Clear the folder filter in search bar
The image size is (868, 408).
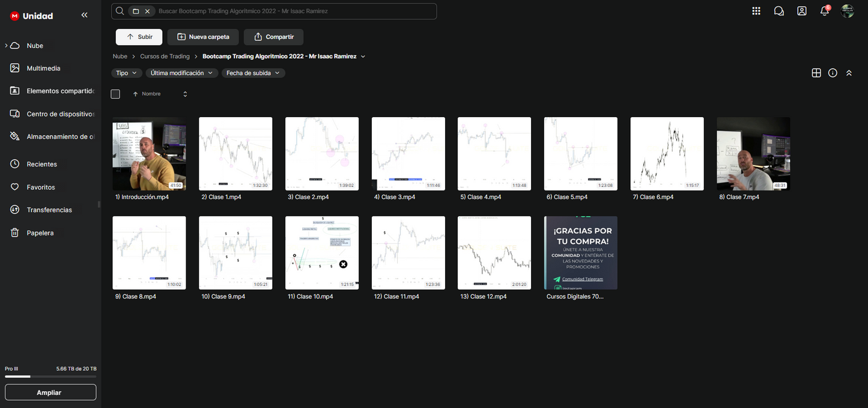147,11
